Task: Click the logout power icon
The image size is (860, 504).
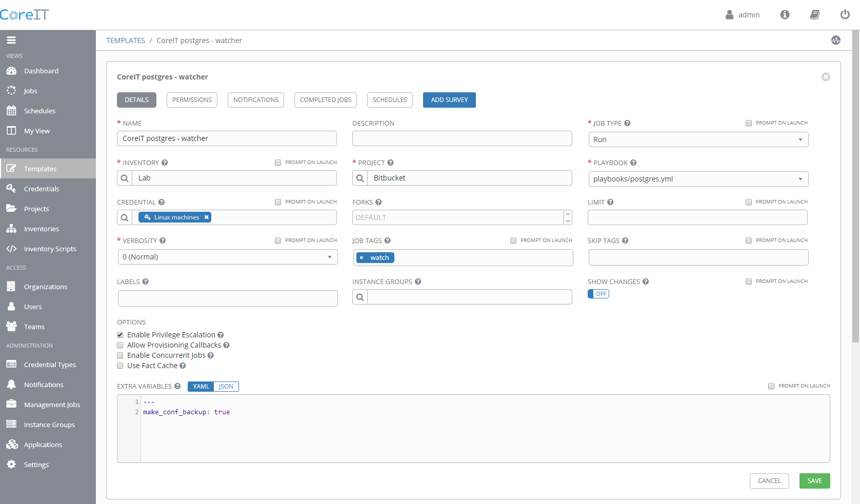Action: click(845, 15)
